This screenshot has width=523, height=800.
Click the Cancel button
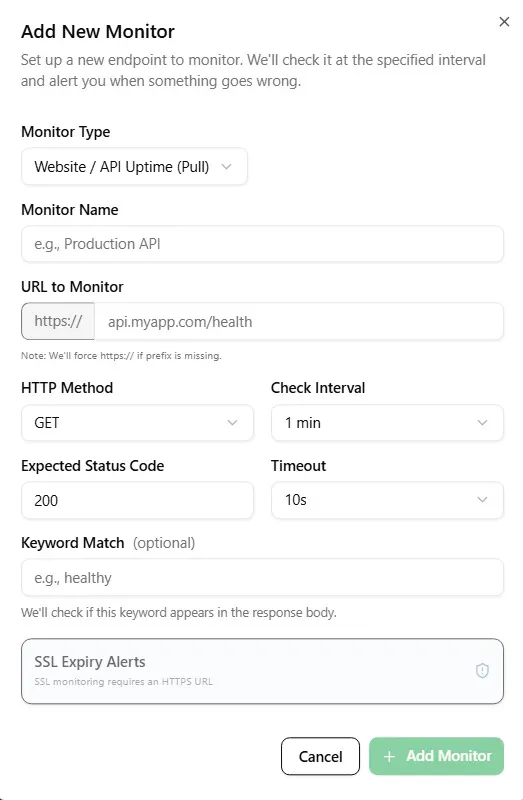pyautogui.click(x=320, y=756)
